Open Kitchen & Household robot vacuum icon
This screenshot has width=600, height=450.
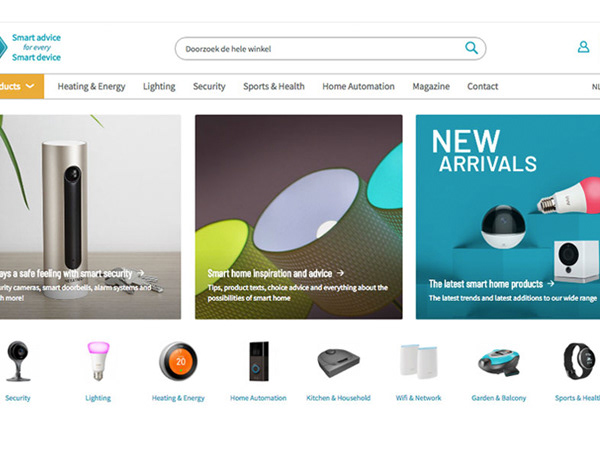[x=339, y=363]
